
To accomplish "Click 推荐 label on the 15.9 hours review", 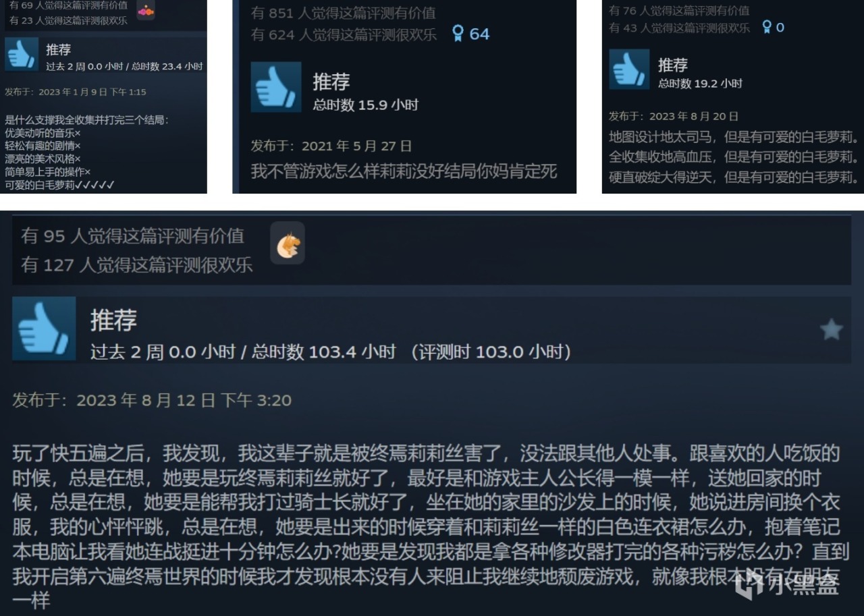I will [x=331, y=82].
